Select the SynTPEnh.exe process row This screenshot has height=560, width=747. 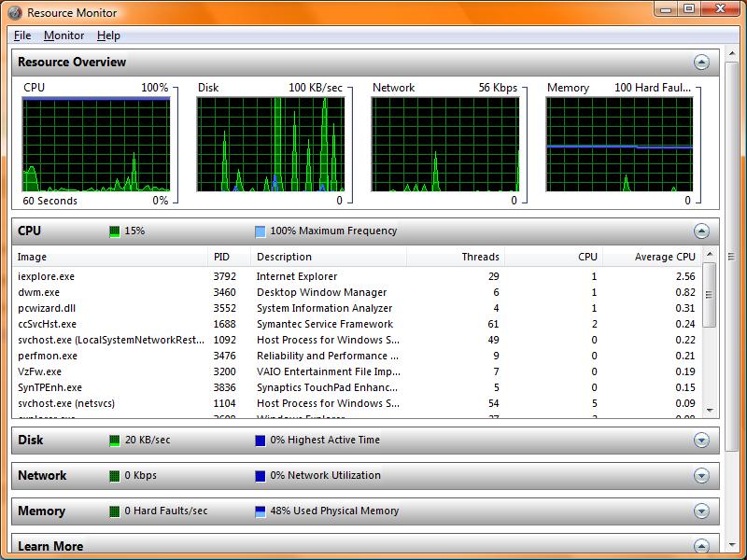click(357, 387)
